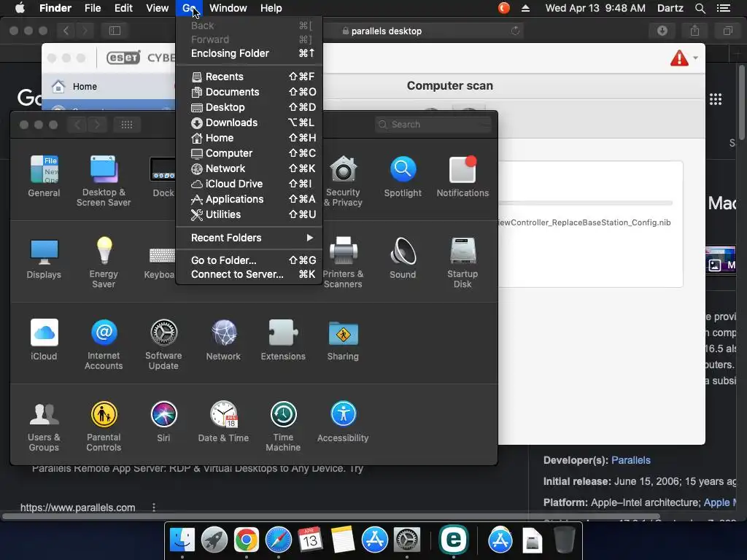This screenshot has width=747, height=560.
Task: Select Downloads in Go menu
Action: [x=249, y=122]
